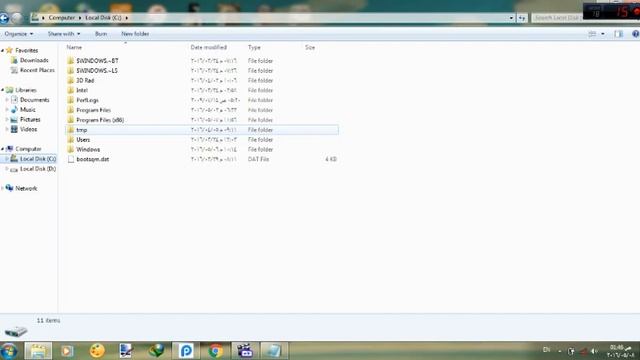This screenshot has height=360, width=640.
Task: Open the globe download manager taskbar icon
Action: click(x=156, y=351)
